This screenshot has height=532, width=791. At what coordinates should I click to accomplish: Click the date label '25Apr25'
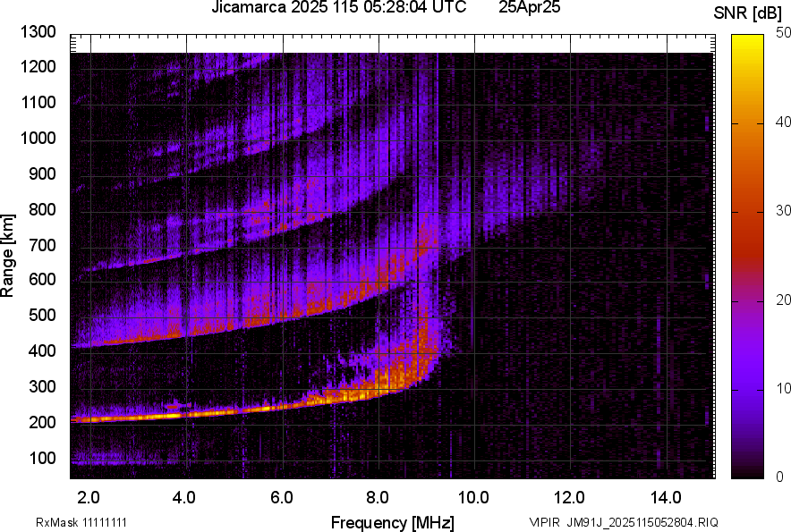529,7
